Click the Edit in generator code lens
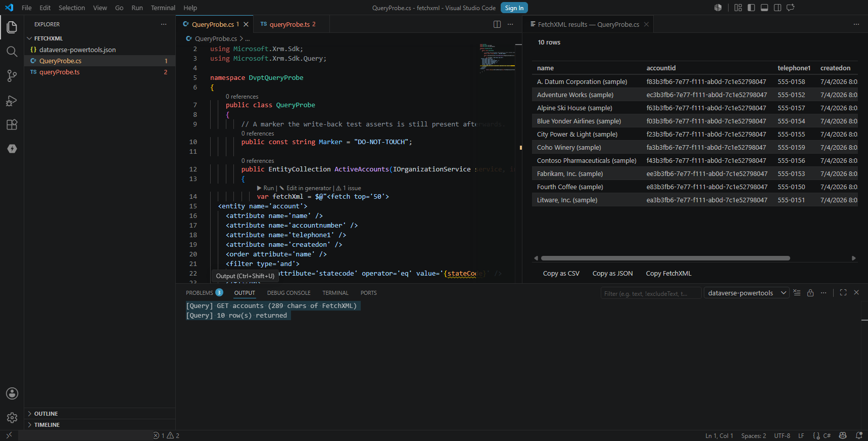 (x=306, y=188)
